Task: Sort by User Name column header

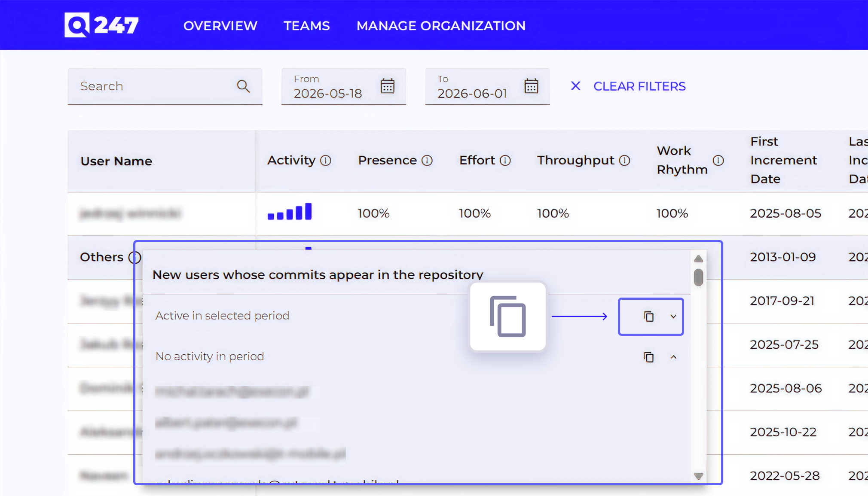Action: pos(116,161)
